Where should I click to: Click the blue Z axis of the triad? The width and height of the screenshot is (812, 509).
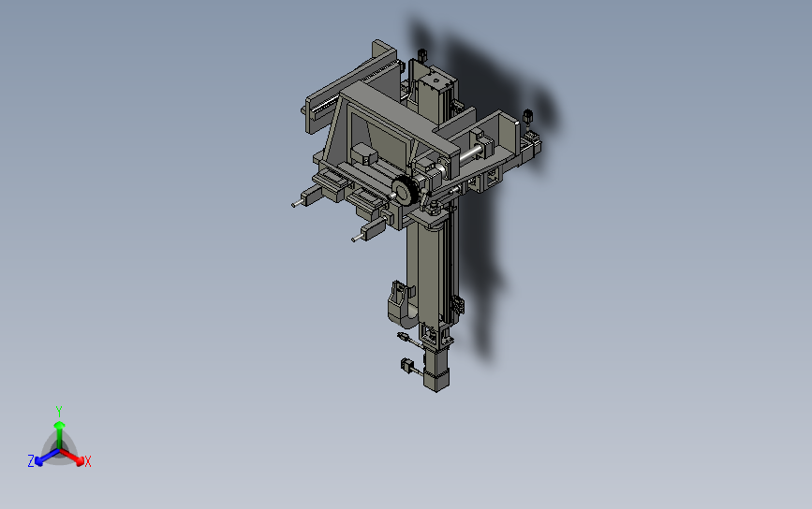(x=47, y=458)
